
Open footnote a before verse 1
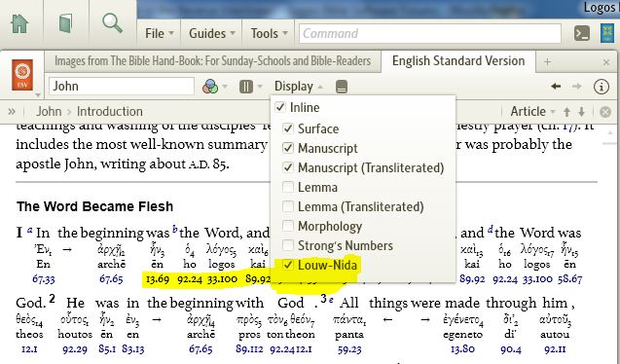click(x=29, y=230)
